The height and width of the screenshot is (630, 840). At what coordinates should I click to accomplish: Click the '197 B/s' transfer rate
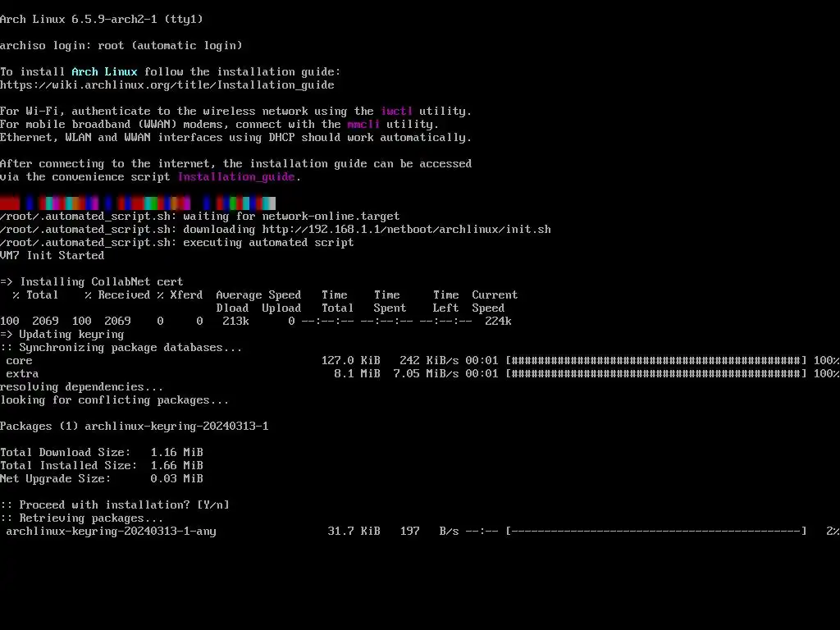pos(430,531)
